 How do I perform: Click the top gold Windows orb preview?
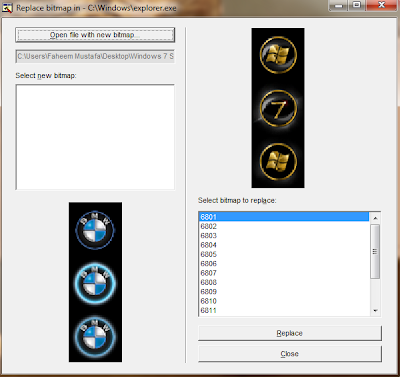[278, 55]
